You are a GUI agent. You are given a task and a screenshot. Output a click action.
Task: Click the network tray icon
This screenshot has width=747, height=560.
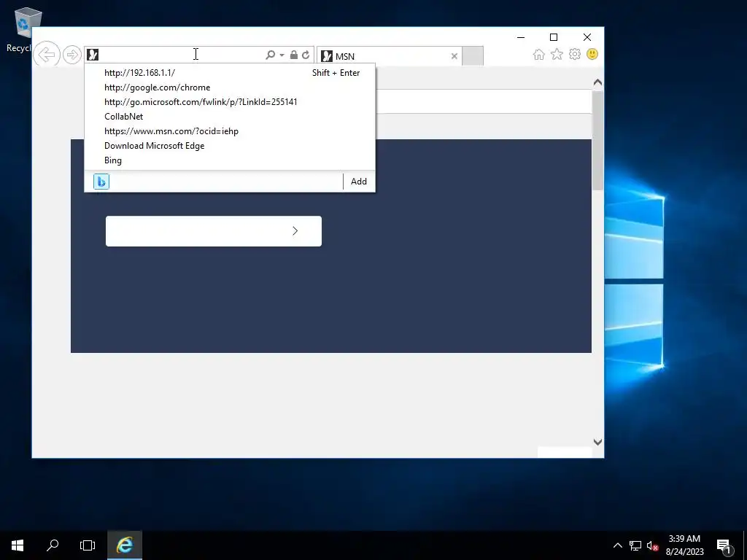635,545
